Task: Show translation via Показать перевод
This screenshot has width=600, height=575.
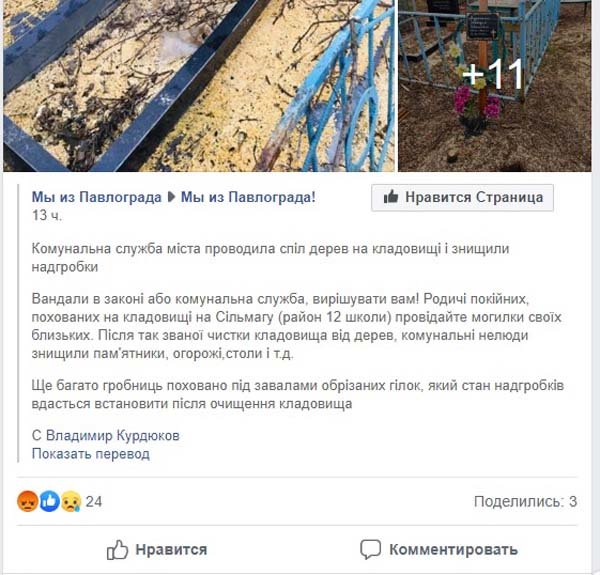Action: [x=91, y=454]
